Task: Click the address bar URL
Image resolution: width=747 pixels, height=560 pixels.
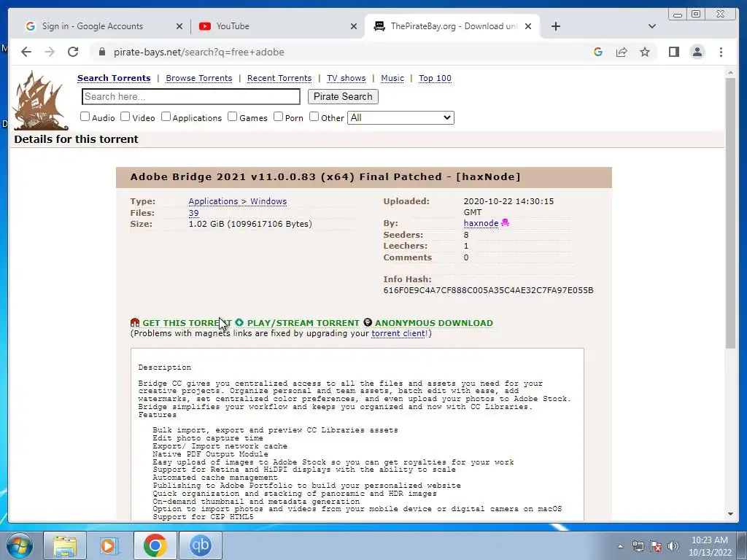Action: tap(198, 52)
